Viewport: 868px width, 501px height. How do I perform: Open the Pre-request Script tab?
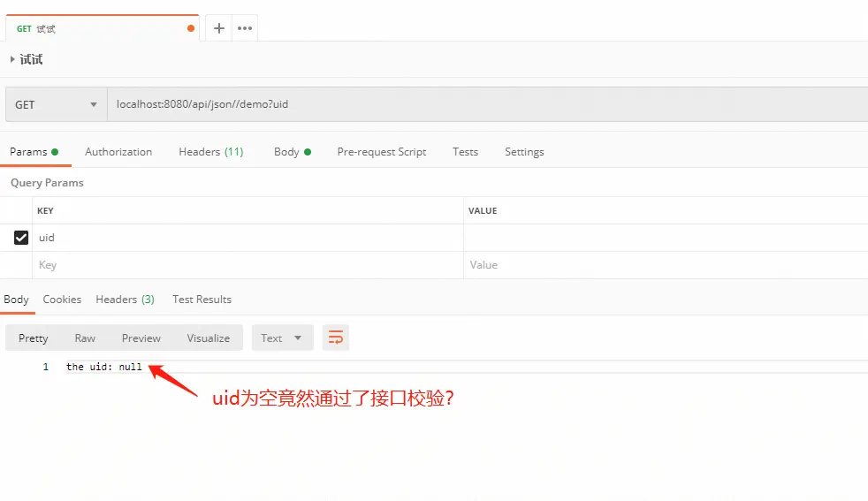click(x=382, y=152)
